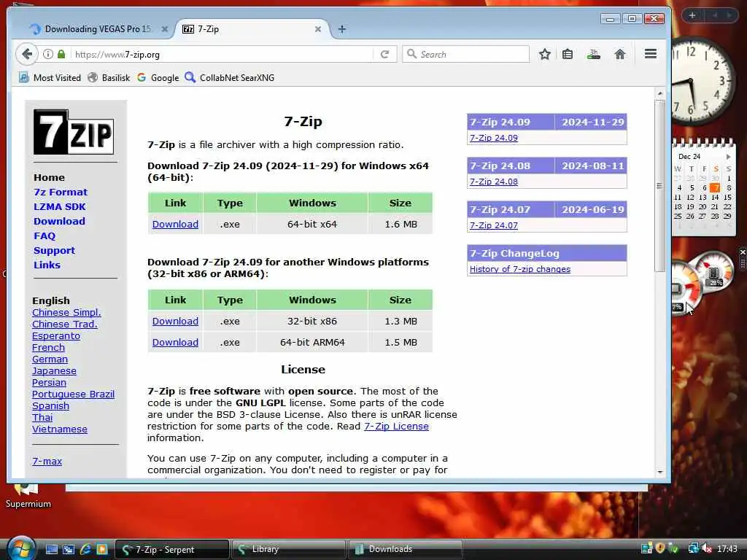
Task: Bookmark this page with the star icon
Action: click(x=544, y=54)
